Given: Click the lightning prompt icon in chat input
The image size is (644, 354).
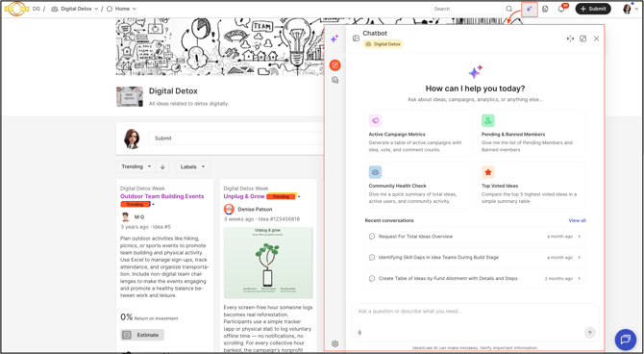Looking at the screenshot, I should 360,333.
